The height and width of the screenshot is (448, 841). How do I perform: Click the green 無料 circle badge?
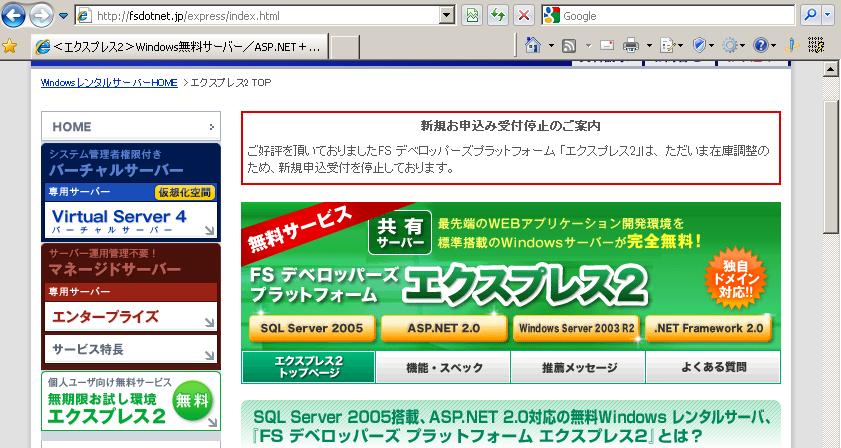[193, 400]
